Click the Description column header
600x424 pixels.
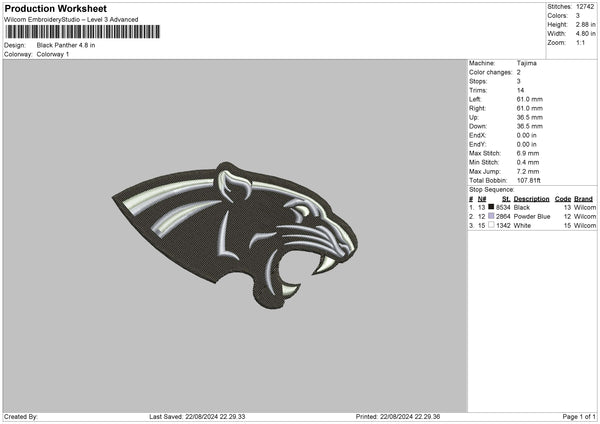(x=532, y=199)
